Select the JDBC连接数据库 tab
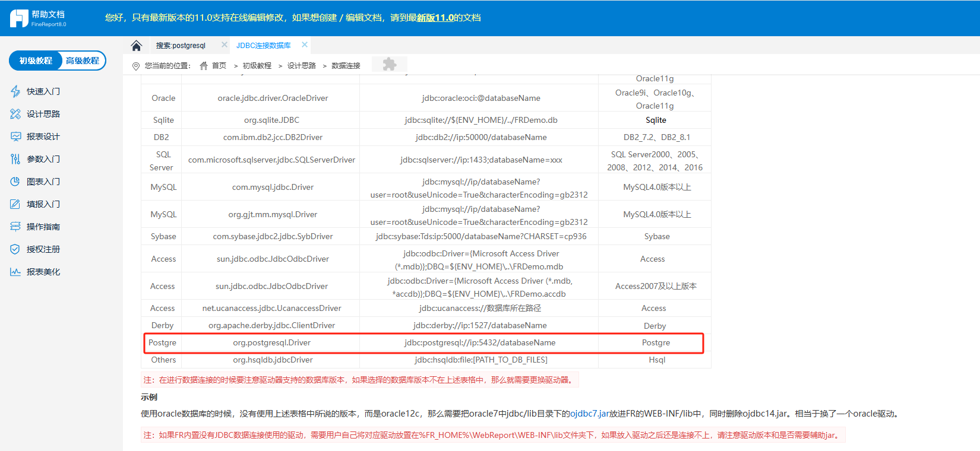The image size is (980, 451). (x=263, y=46)
